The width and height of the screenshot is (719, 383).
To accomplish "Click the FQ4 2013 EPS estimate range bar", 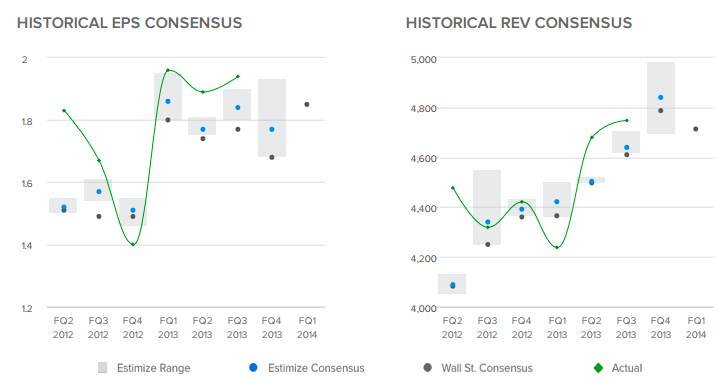I will pyautogui.click(x=272, y=118).
